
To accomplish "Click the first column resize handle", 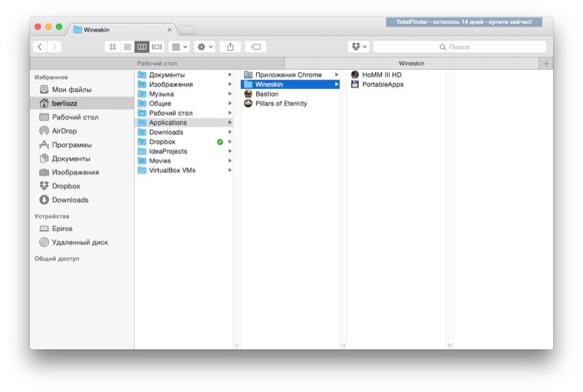I will (x=237, y=345).
